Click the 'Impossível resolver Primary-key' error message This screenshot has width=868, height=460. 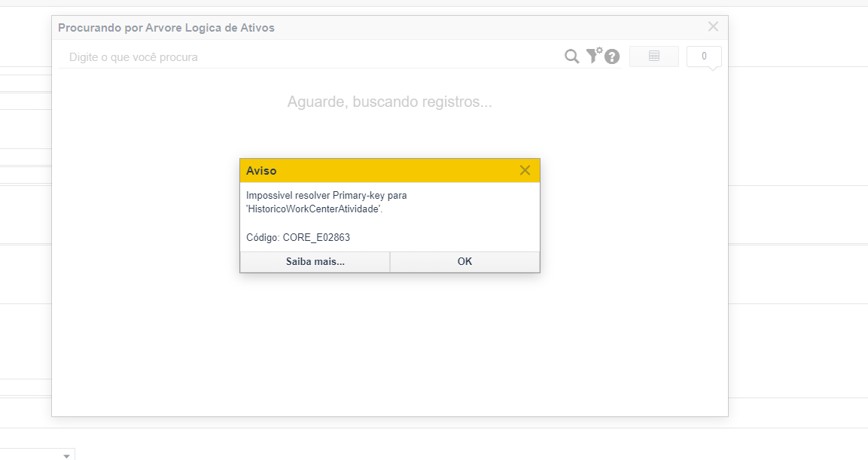click(x=326, y=196)
